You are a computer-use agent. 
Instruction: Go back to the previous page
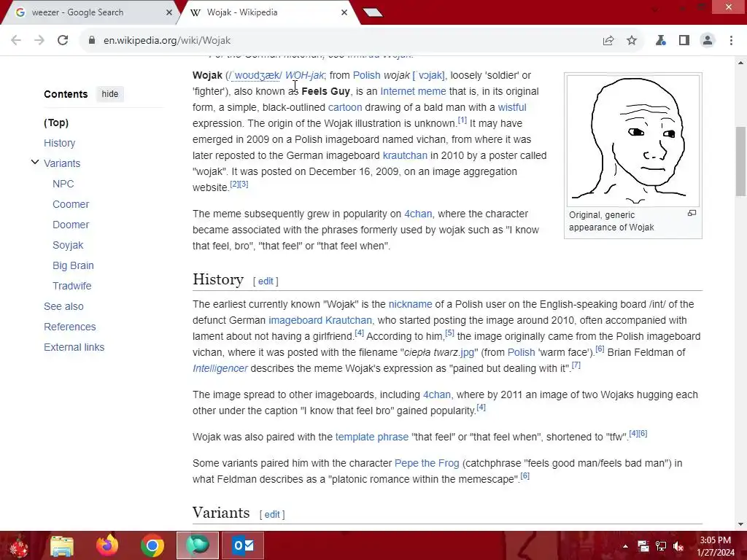tap(16, 41)
